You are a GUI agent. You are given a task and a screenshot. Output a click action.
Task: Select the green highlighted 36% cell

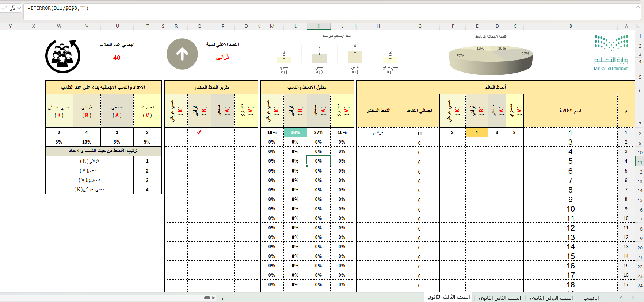(295, 132)
